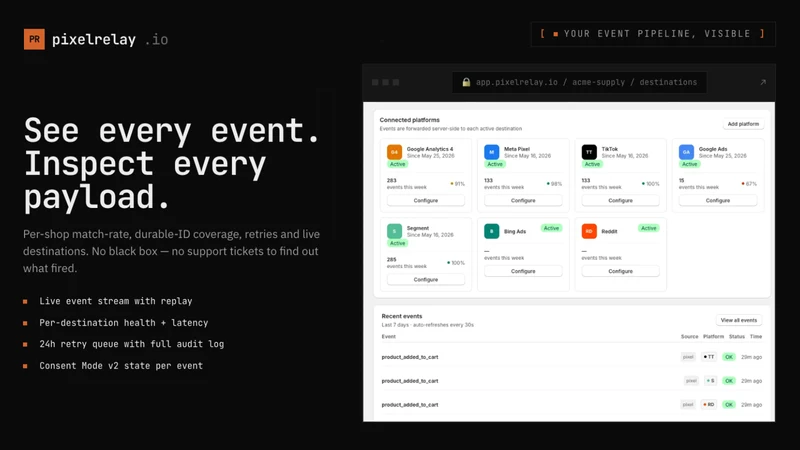Click the TikTok platform icon
The height and width of the screenshot is (450, 800).
pos(589,152)
